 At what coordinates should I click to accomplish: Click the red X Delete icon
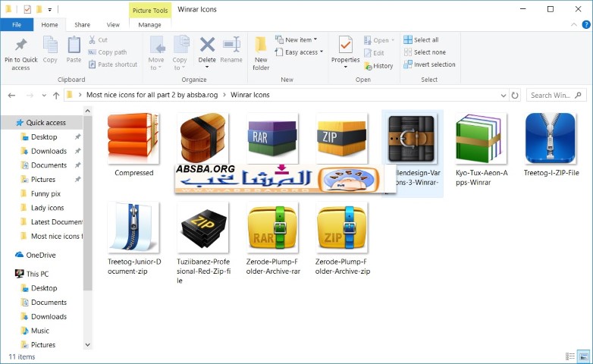point(207,45)
